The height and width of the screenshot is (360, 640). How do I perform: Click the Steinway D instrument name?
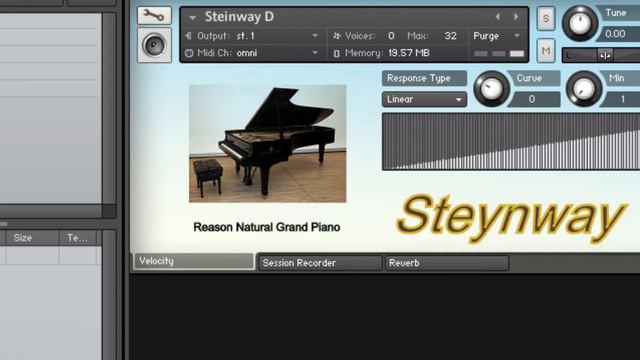(x=239, y=17)
